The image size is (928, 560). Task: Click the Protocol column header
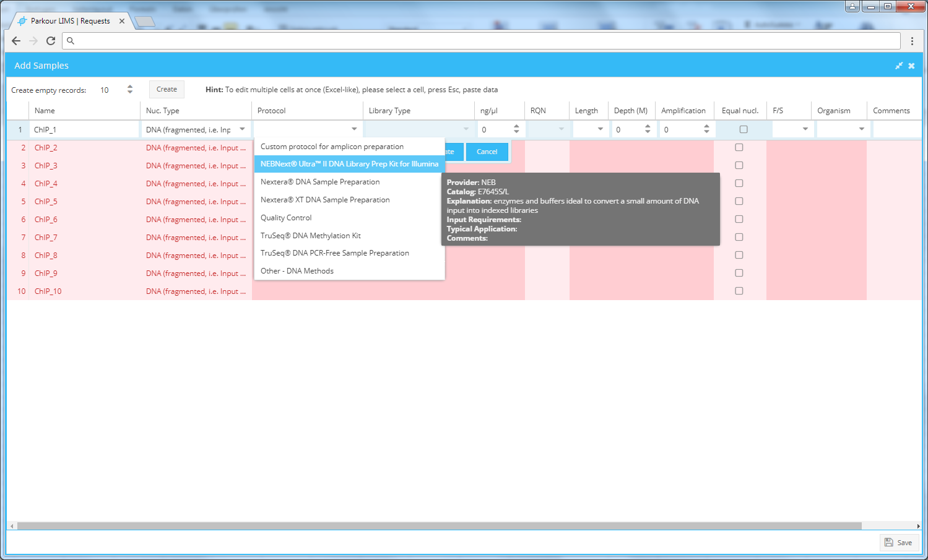point(308,111)
